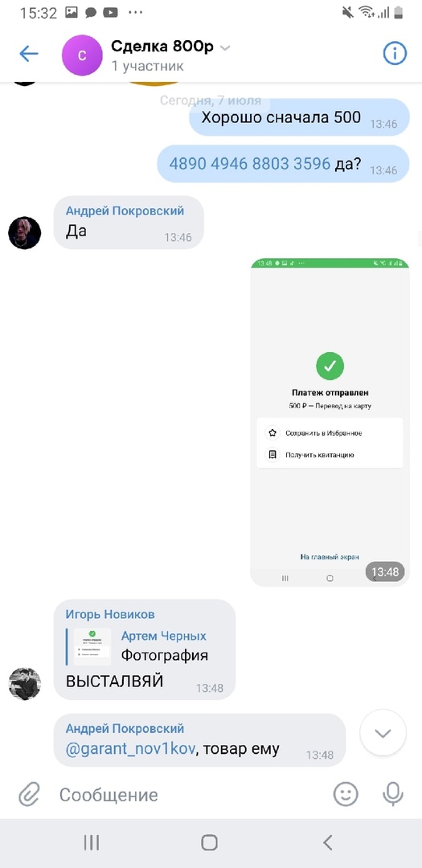This screenshot has width=422, height=868.
Task: Jump to latest messages with down chevron button
Action: pyautogui.click(x=383, y=734)
